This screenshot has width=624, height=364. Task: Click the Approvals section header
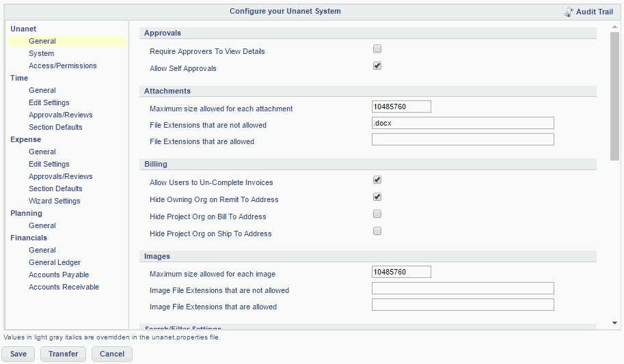(x=368, y=33)
